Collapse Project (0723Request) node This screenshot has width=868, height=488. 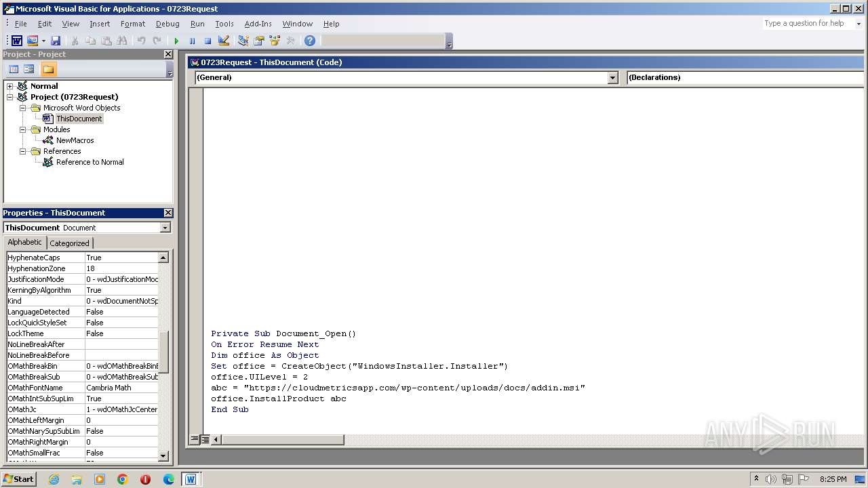coord(9,97)
